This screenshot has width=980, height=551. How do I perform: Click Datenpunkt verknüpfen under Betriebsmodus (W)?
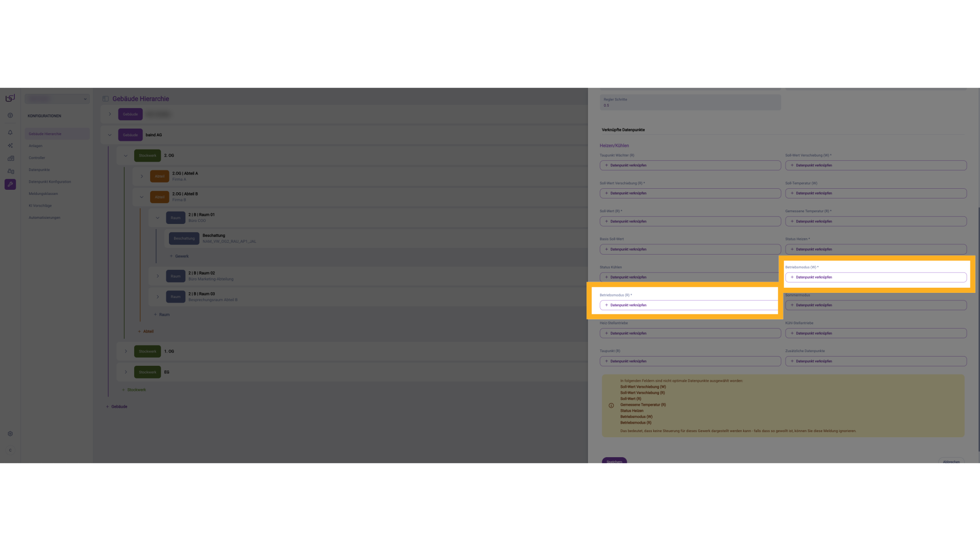pyautogui.click(x=875, y=278)
